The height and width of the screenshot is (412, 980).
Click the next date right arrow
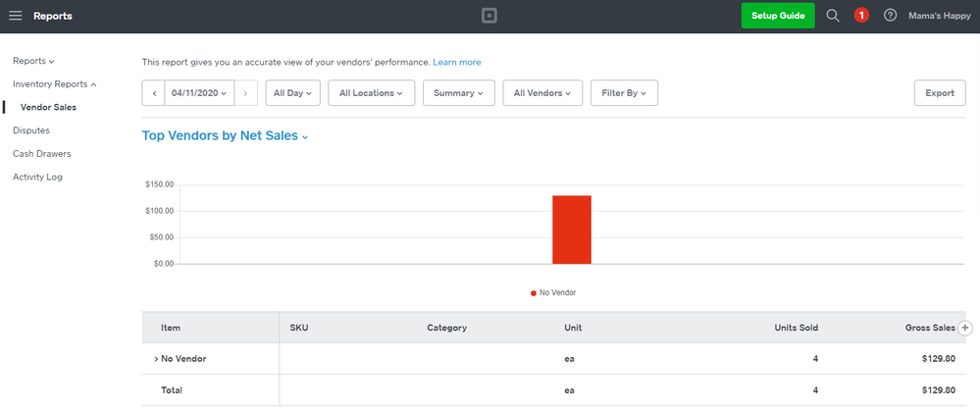pos(246,93)
